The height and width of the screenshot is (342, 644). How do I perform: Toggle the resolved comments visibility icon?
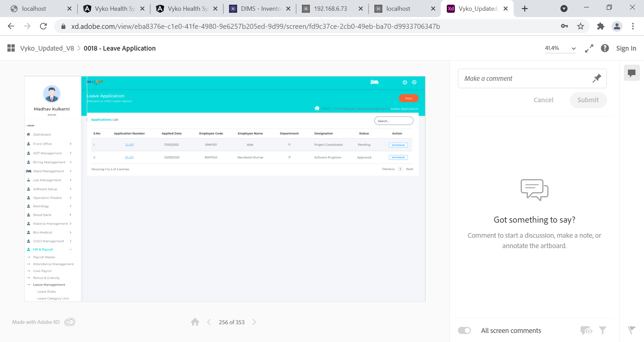point(586,331)
